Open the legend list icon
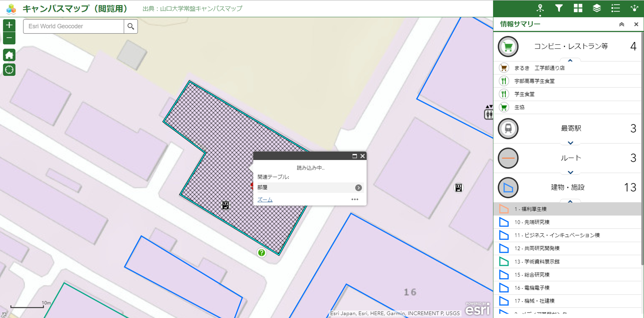This screenshot has width=644, height=318. [615, 8]
